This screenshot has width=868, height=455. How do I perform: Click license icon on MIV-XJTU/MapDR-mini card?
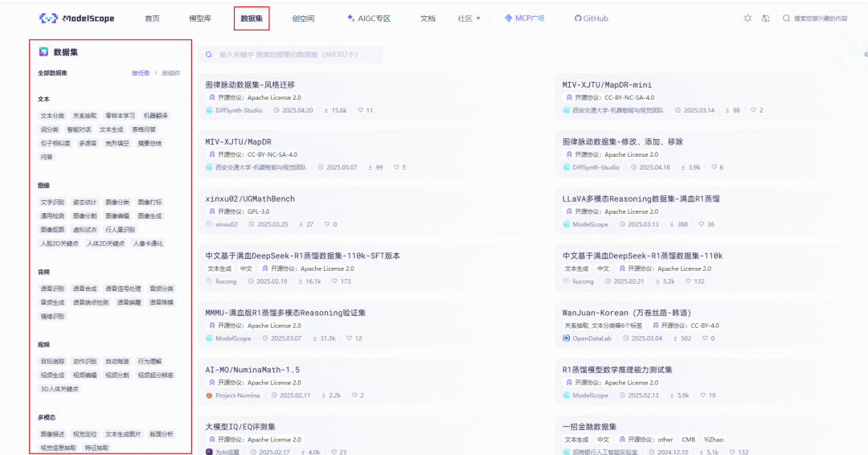[x=569, y=97]
